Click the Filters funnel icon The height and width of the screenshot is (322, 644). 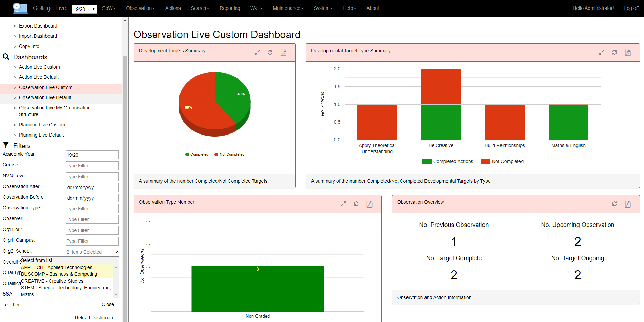coord(6,145)
